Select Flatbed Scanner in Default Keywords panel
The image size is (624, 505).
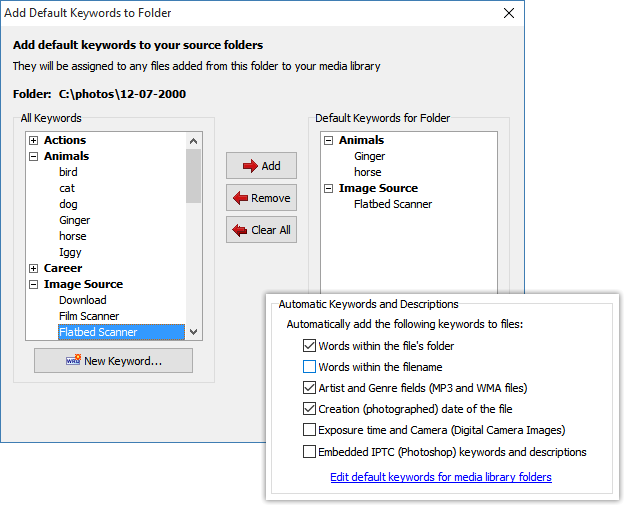point(393,204)
